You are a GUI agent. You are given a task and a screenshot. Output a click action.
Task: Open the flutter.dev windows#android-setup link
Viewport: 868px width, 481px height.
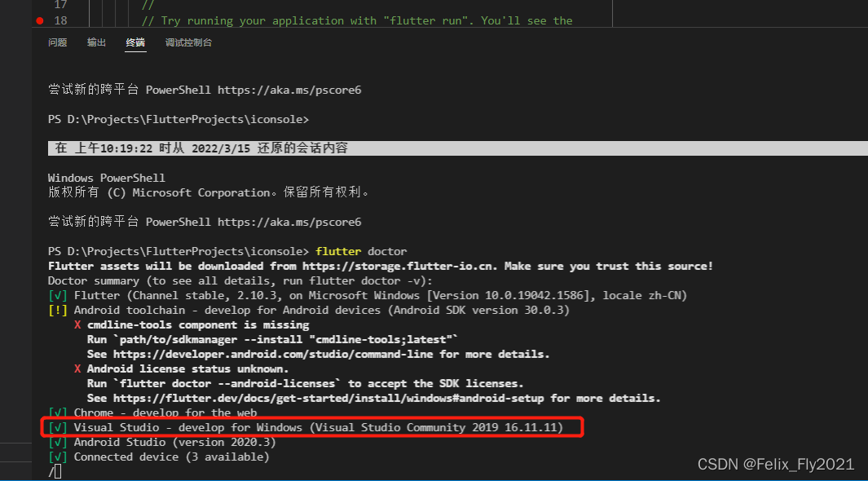(329, 399)
